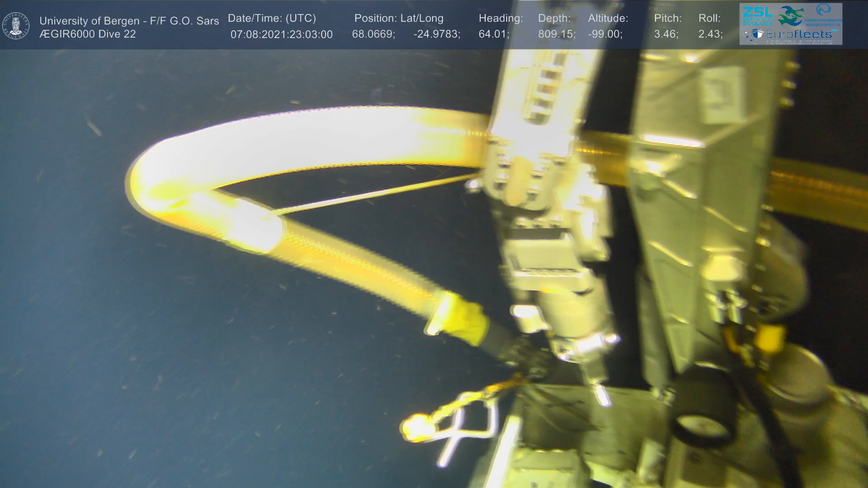Image resolution: width=868 pixels, height=488 pixels.
Task: Click the Position: Lat/Long header
Action: point(399,19)
